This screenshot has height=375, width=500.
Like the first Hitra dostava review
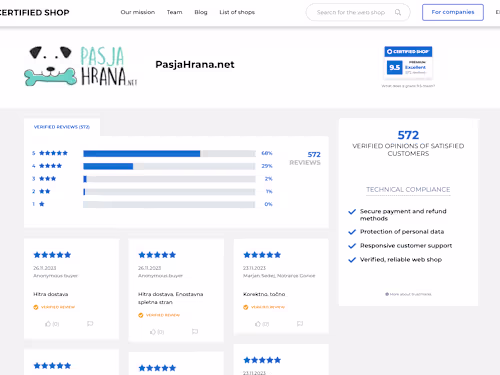[x=48, y=324]
